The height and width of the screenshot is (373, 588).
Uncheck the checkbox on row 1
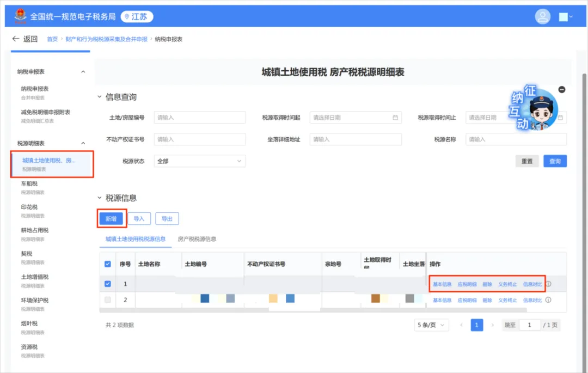pos(108,284)
